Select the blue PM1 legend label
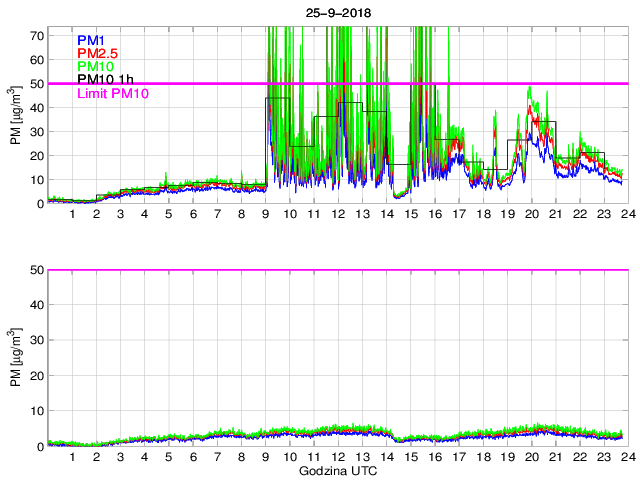Viewport: 640px width, 480px height. pos(92,40)
